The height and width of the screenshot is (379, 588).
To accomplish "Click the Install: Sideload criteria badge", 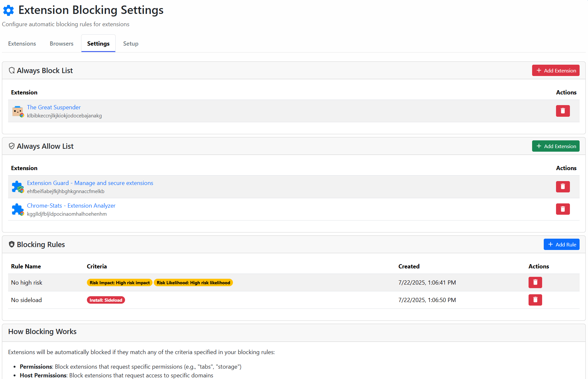I will coord(106,300).
